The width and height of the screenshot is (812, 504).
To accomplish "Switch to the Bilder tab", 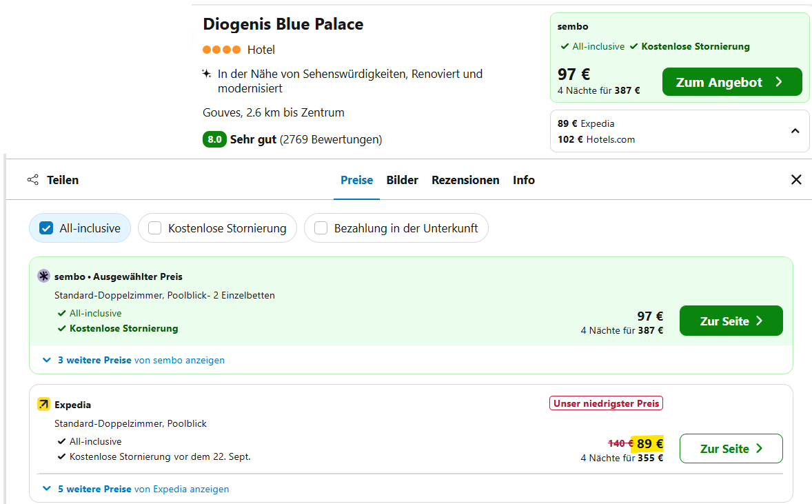I will (x=402, y=180).
